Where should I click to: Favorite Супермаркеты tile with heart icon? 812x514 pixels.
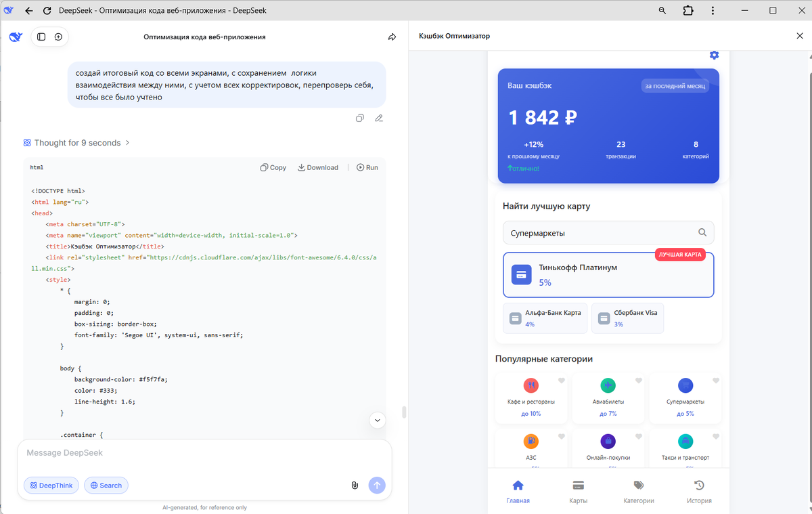point(715,381)
